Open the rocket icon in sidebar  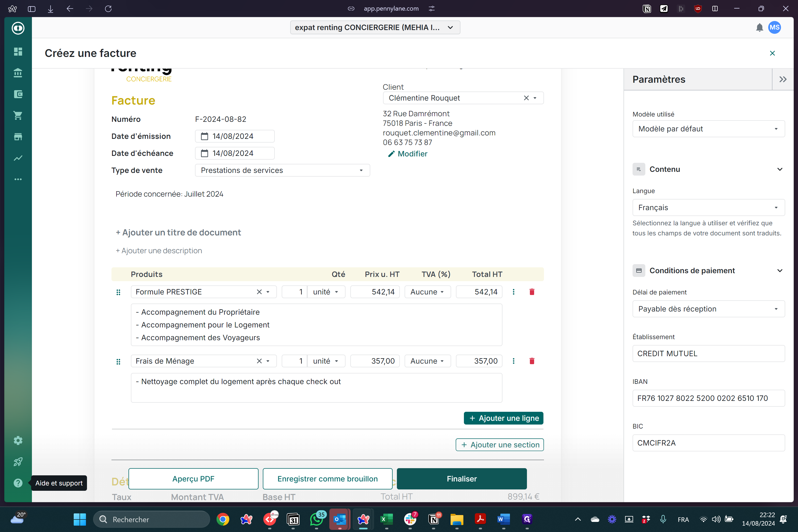click(18, 462)
